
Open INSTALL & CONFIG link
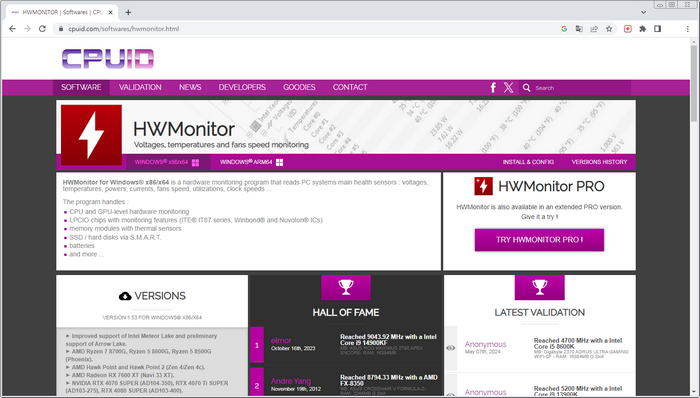528,162
